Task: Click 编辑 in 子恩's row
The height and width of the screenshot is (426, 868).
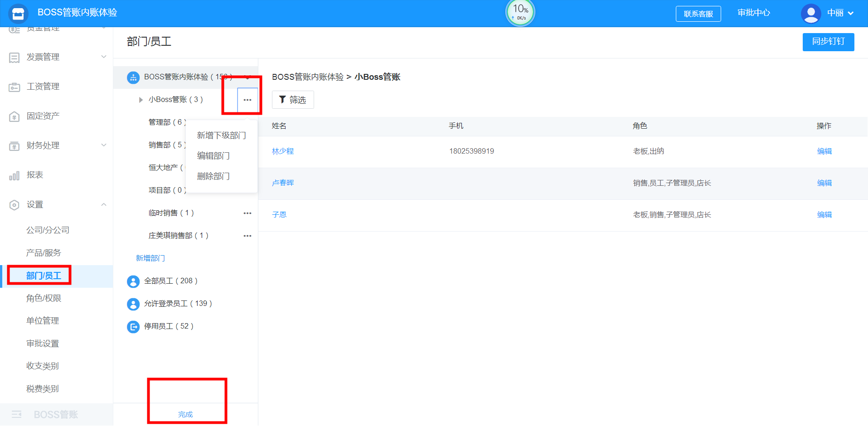Action: coord(824,215)
